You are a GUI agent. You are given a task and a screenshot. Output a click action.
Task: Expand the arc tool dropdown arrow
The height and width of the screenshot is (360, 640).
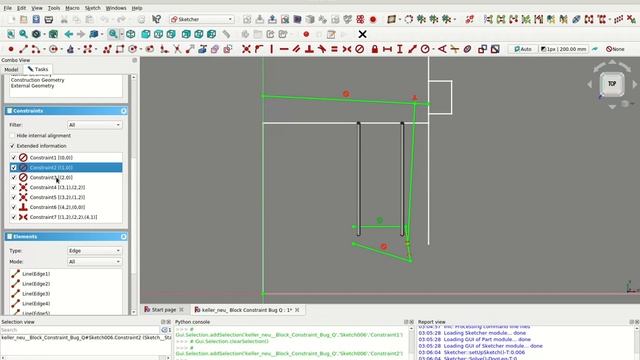44,49
